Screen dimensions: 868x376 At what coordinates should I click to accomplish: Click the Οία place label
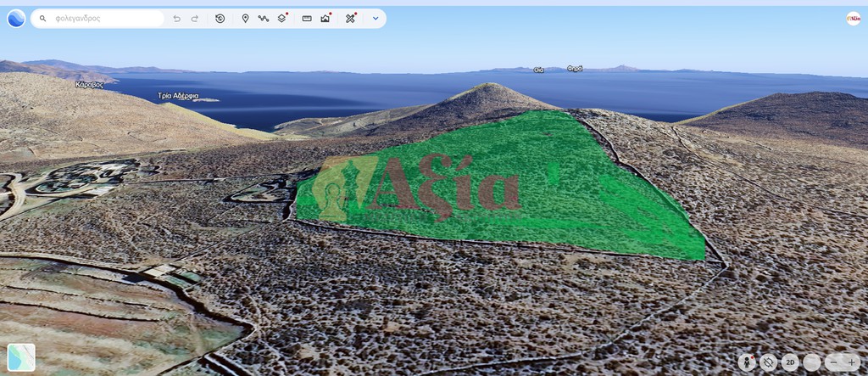pos(538,70)
